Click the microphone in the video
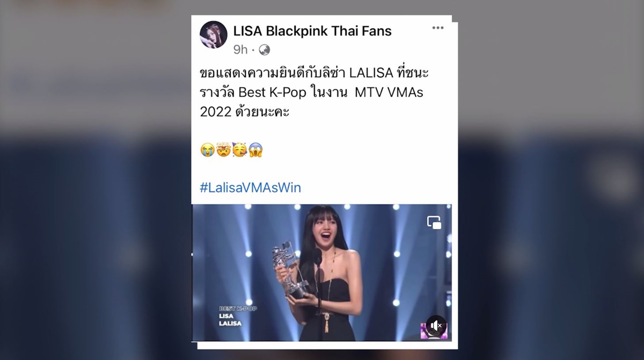Viewport: 644px width, 360px height. (318, 260)
